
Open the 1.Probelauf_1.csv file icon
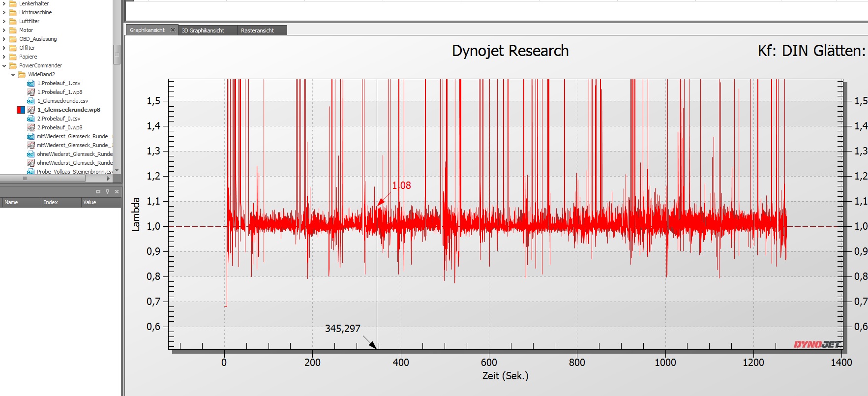point(30,83)
